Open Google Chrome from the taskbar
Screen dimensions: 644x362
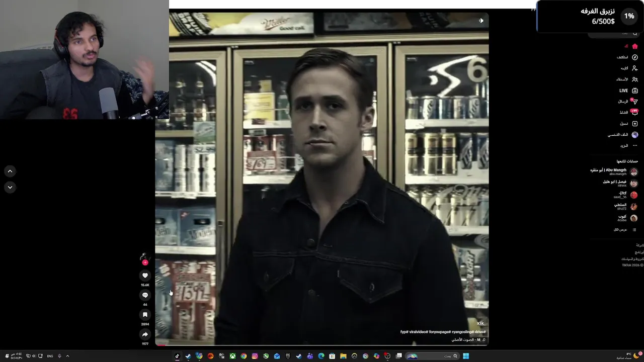pyautogui.click(x=244, y=356)
